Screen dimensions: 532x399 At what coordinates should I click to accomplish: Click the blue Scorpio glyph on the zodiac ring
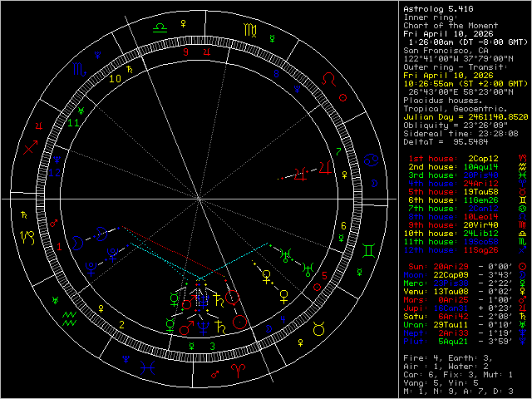tap(80, 70)
